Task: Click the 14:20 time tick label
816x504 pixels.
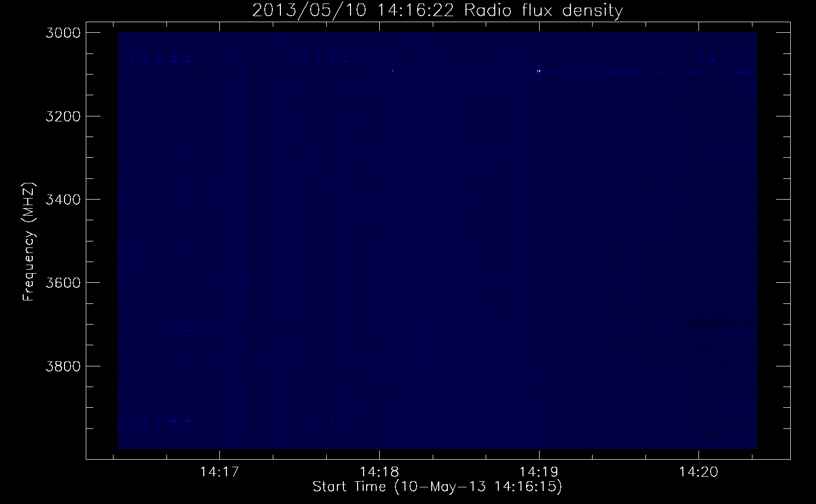Action: point(698,472)
